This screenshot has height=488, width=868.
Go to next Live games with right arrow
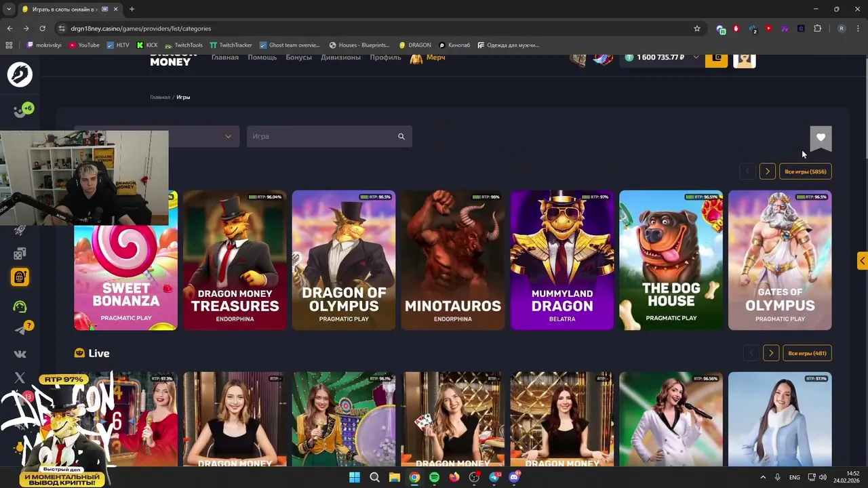770,353
